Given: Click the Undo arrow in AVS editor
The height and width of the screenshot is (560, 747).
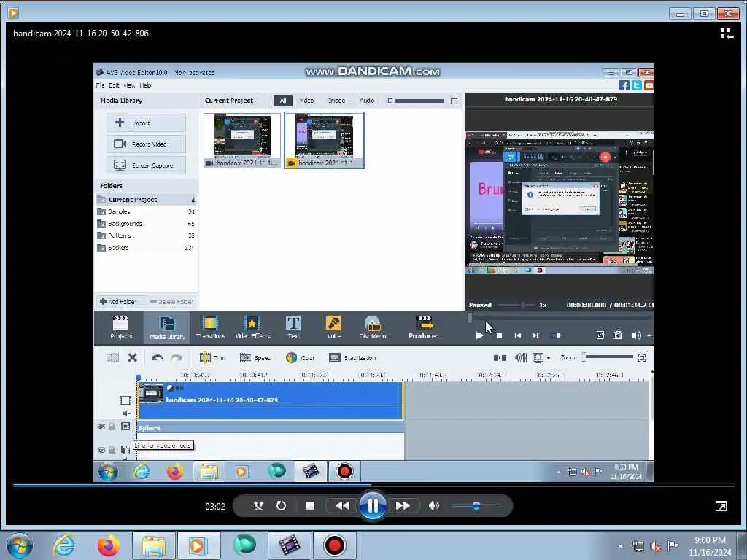Looking at the screenshot, I should 158,357.
